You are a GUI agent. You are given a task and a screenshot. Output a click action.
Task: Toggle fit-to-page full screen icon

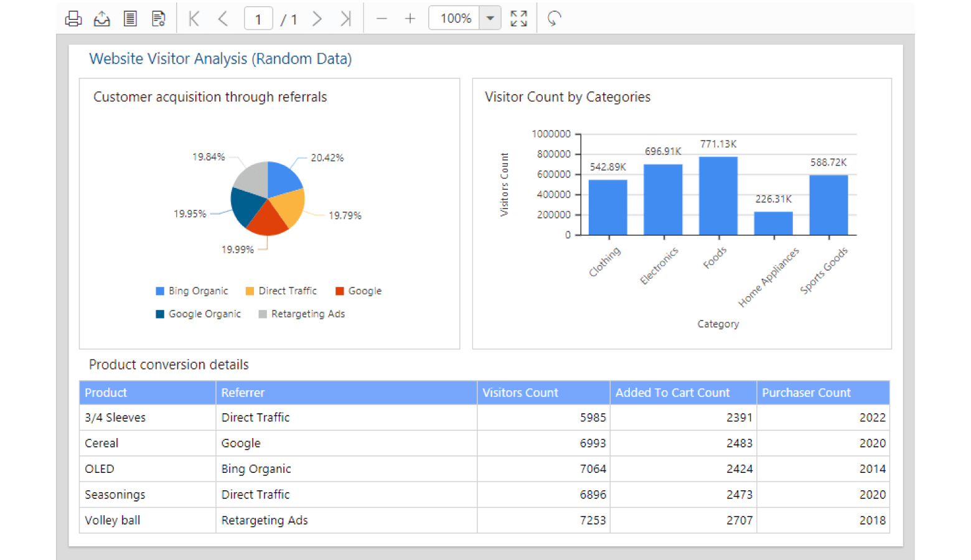point(518,19)
